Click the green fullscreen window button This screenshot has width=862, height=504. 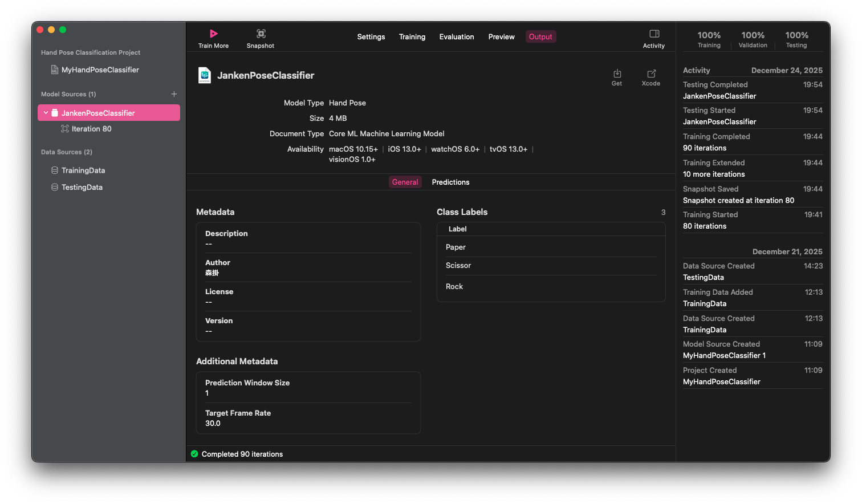[x=63, y=30]
